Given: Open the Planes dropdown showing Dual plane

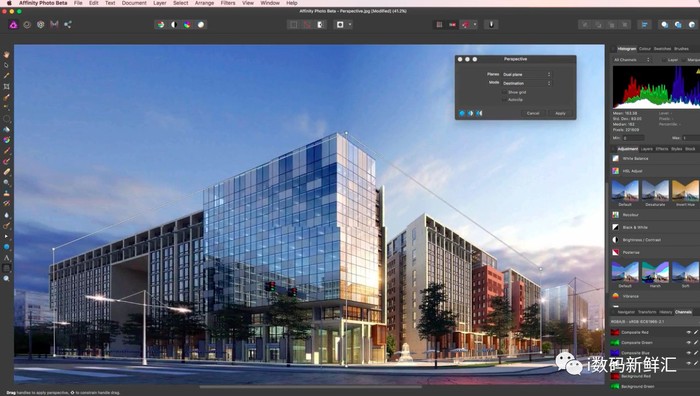Looking at the screenshot, I should coord(526,75).
